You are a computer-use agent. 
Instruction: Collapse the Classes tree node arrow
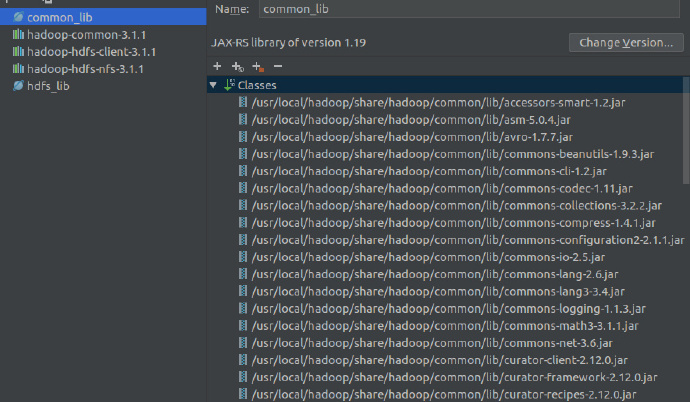(214, 85)
